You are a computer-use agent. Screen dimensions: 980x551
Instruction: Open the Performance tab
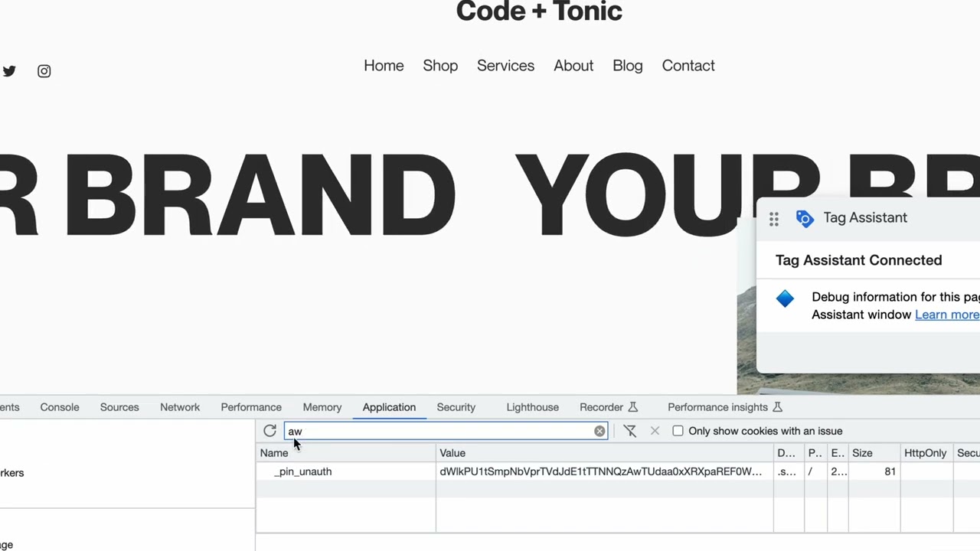point(251,407)
